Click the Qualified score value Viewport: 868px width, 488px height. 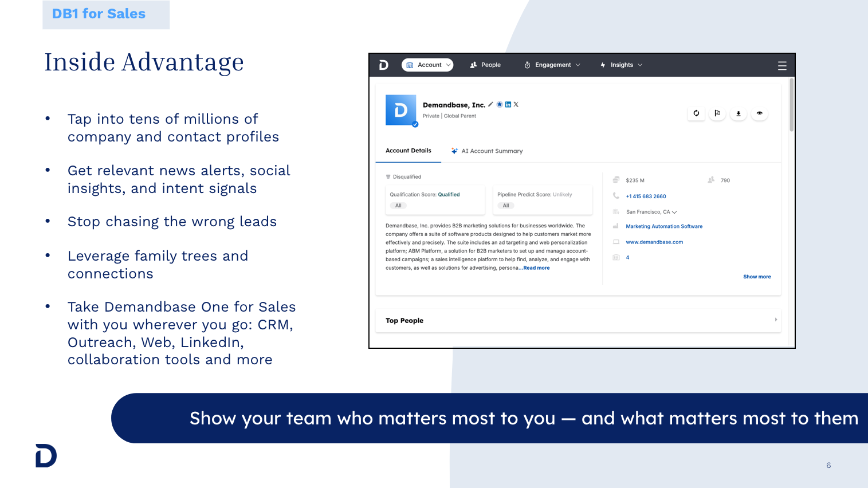point(449,195)
